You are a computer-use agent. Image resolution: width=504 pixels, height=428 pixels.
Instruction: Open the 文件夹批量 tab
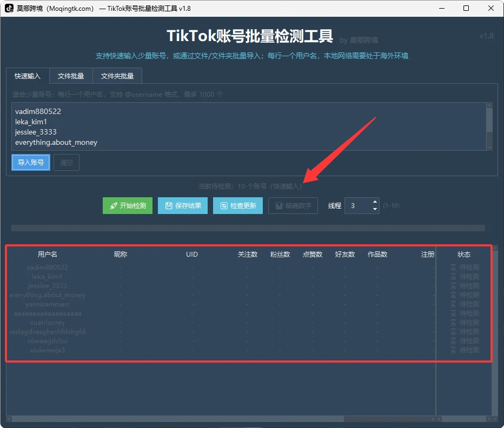click(x=117, y=76)
